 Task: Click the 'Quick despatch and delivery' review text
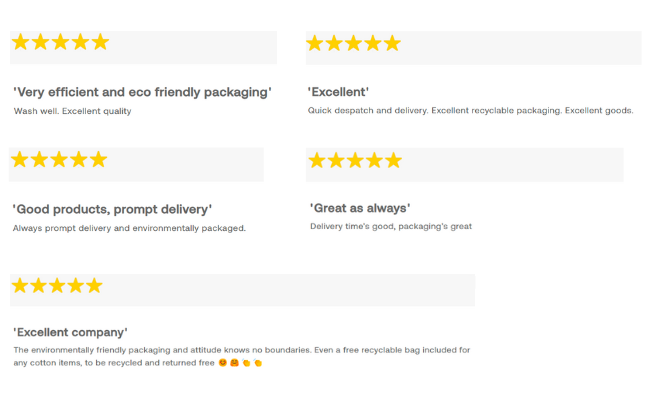click(x=470, y=110)
